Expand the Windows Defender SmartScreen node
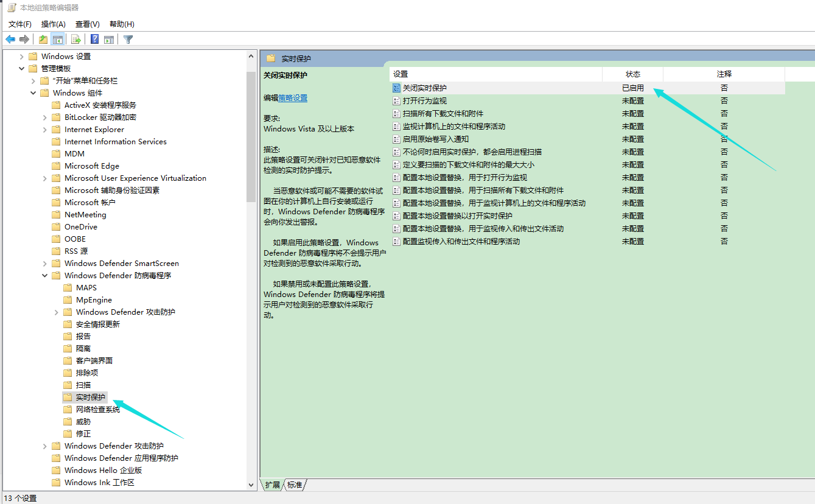This screenshot has height=504, width=815. click(x=44, y=264)
